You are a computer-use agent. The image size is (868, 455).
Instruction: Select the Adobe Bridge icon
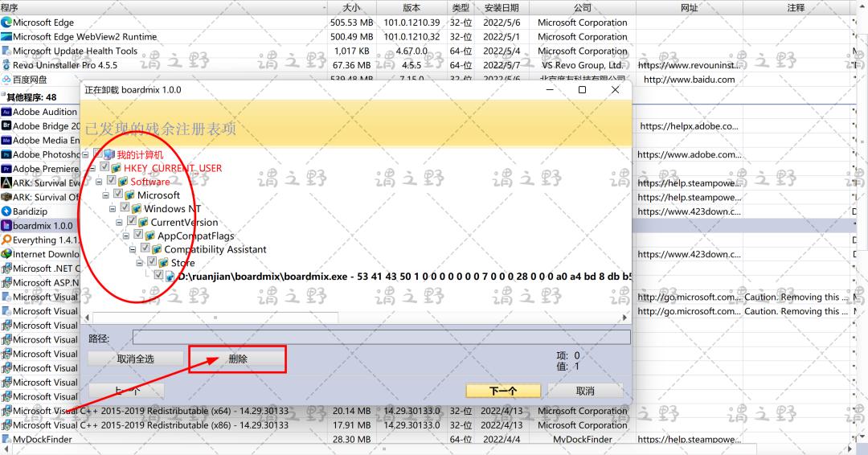6,125
